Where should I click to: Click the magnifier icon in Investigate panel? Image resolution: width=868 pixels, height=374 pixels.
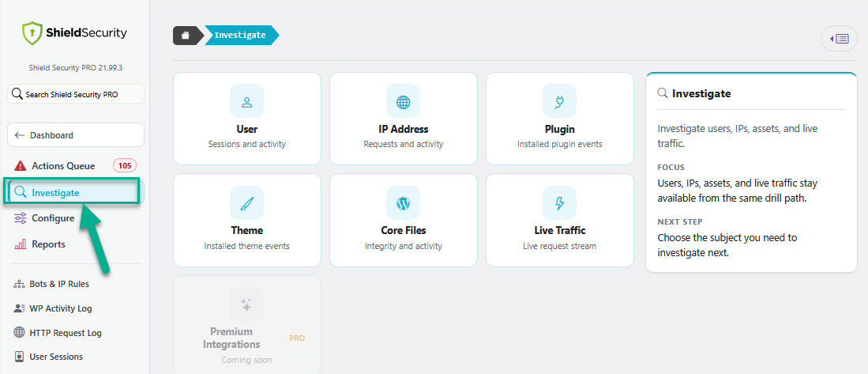tap(662, 93)
